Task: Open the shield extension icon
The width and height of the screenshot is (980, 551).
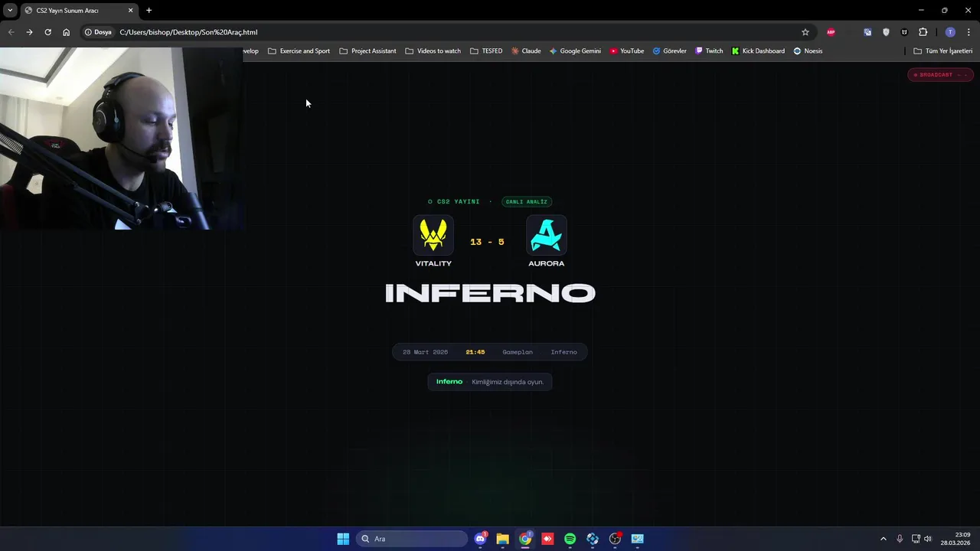Action: coord(886,32)
